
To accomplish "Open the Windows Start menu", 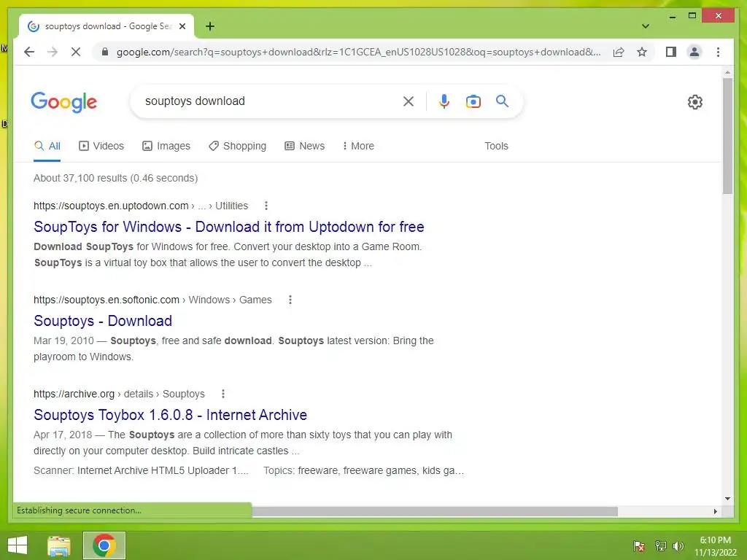I will tap(18, 545).
